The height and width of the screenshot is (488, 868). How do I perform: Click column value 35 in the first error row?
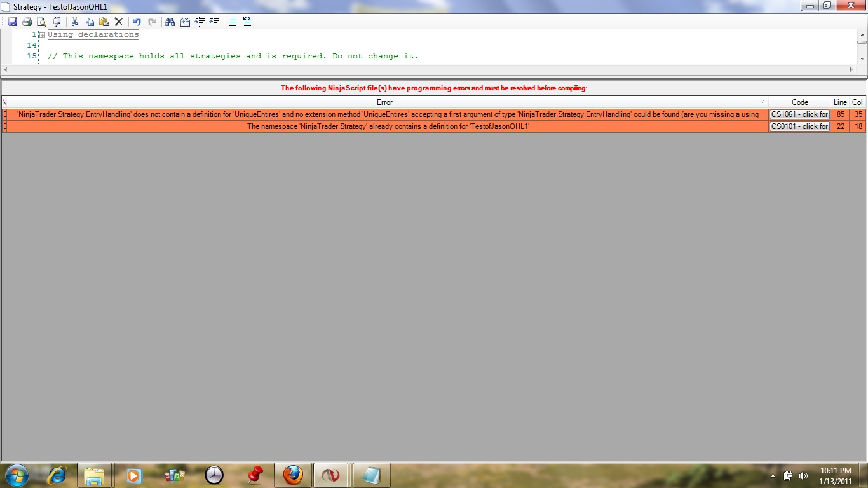[x=858, y=114]
